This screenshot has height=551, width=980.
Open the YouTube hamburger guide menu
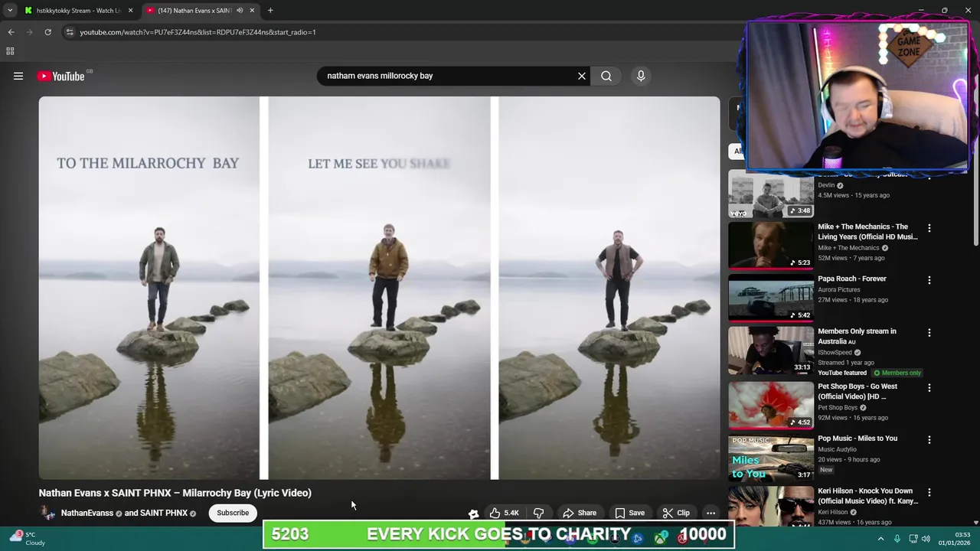(18, 76)
